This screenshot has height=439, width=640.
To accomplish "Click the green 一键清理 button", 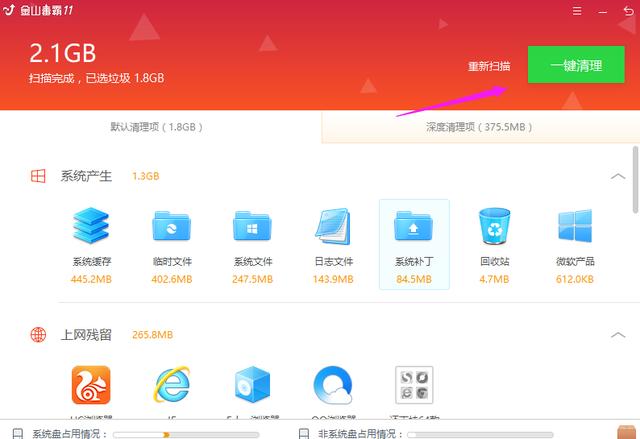I will tap(576, 64).
